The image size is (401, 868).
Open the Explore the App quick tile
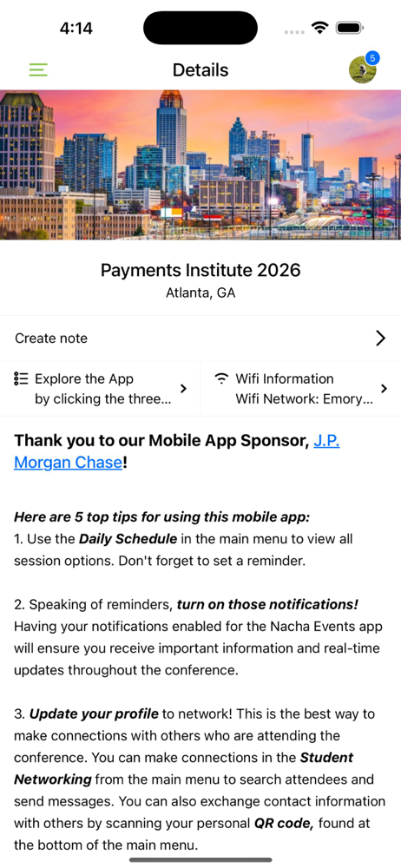click(101, 389)
